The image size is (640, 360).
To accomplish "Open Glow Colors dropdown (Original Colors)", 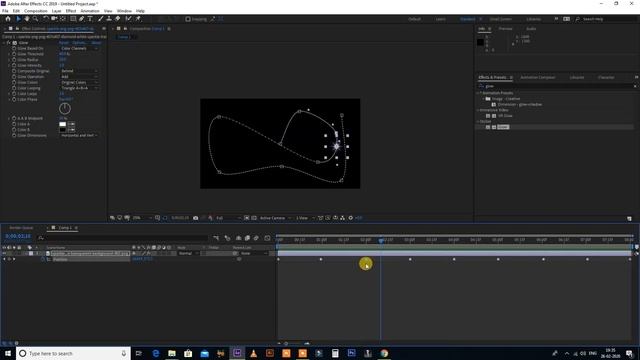I will 79,82.
